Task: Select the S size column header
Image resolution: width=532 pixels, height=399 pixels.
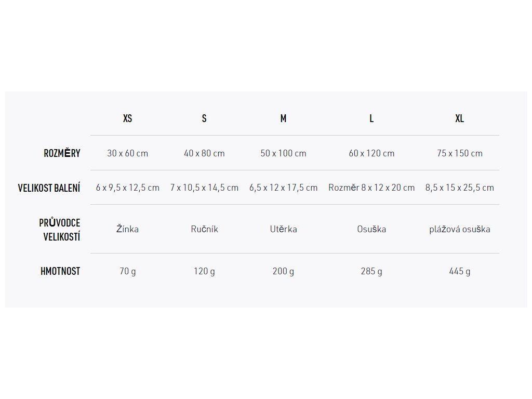Action: [x=204, y=118]
